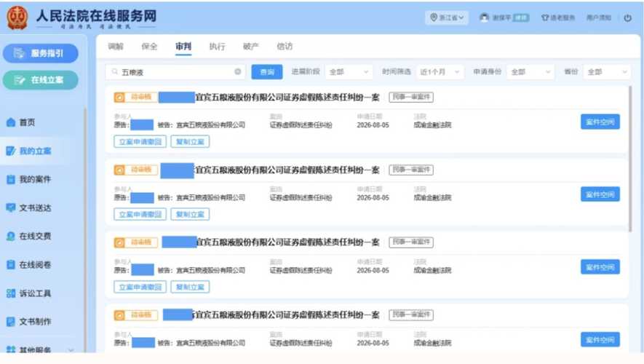Switch to the 执行 tab
The image size is (644, 364).
click(x=217, y=46)
